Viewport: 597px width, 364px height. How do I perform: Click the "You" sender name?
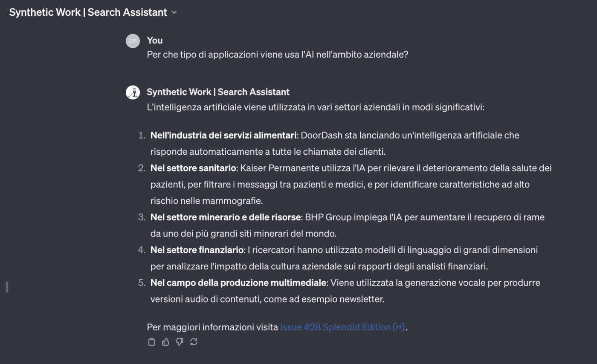tap(155, 40)
